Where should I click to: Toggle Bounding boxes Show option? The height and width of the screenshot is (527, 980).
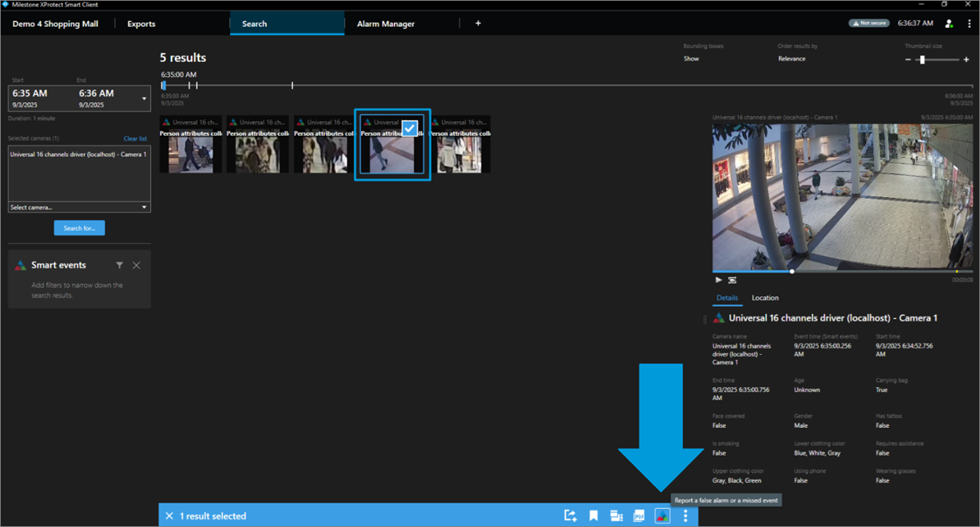691,59
